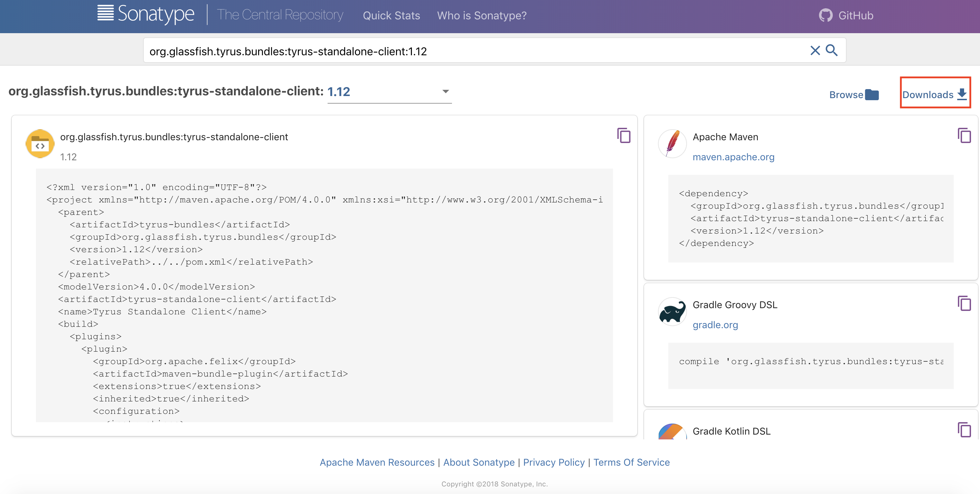The width and height of the screenshot is (980, 494).
Task: Copy the POM XML to clipboard
Action: [x=623, y=136]
